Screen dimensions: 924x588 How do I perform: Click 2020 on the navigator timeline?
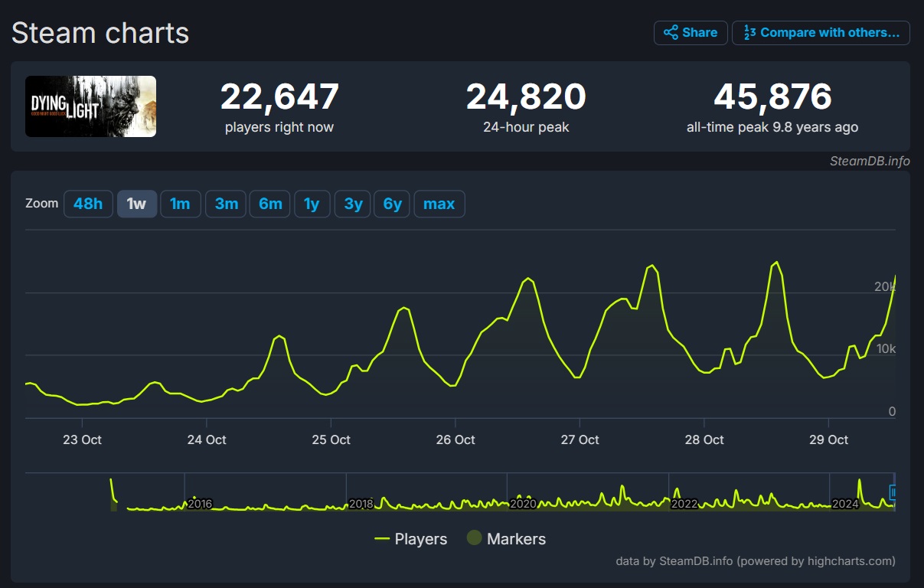tap(523, 504)
